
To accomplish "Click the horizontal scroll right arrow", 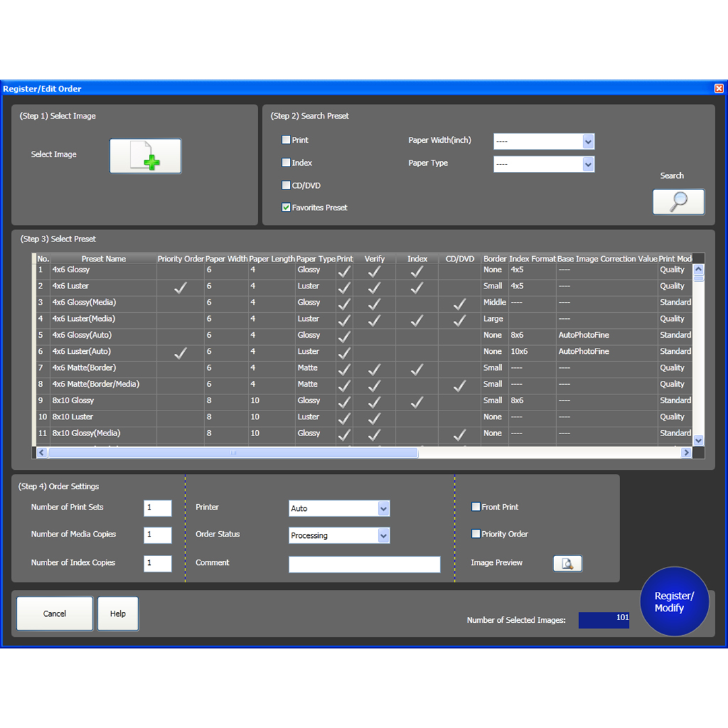I will point(686,453).
